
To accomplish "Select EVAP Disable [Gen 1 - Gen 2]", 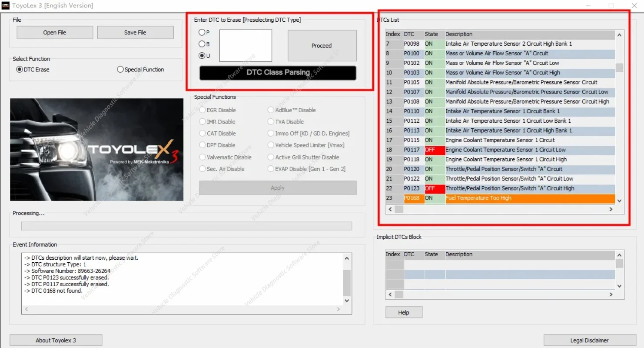I will click(x=307, y=169).
